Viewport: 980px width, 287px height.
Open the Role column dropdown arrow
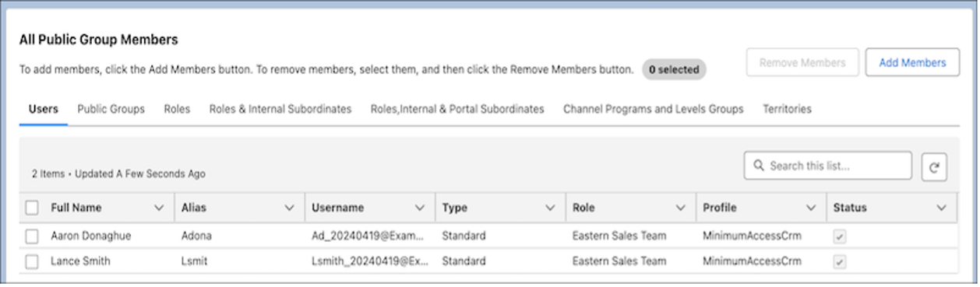681,208
